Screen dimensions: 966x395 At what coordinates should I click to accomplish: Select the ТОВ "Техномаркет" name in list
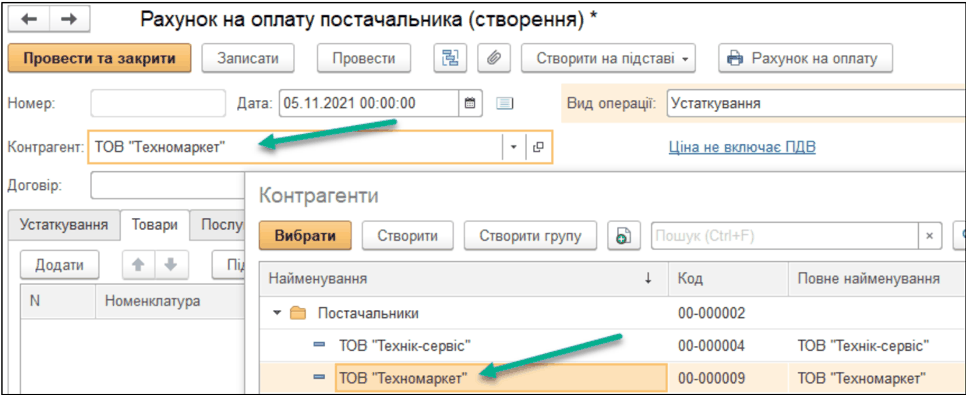(x=404, y=377)
